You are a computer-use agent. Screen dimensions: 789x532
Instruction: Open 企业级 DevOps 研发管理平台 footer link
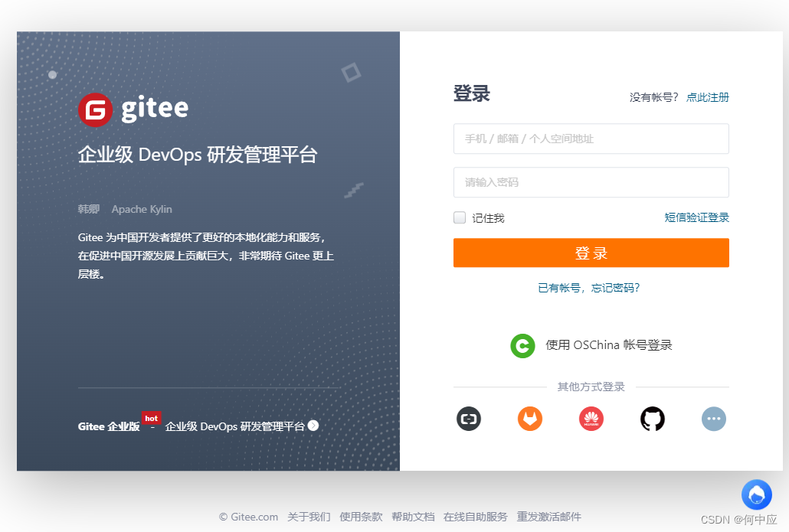tap(234, 426)
